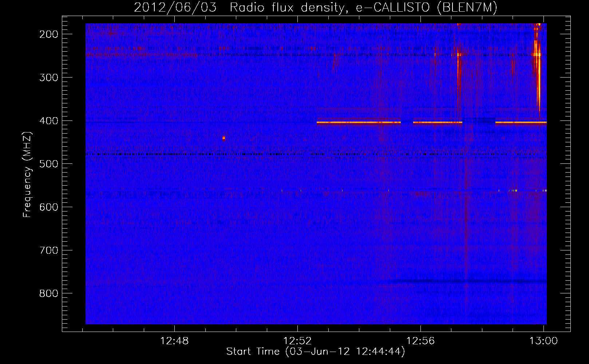Click the 700 frequency tick label
This screenshot has height=364, width=589.
[x=49, y=250]
